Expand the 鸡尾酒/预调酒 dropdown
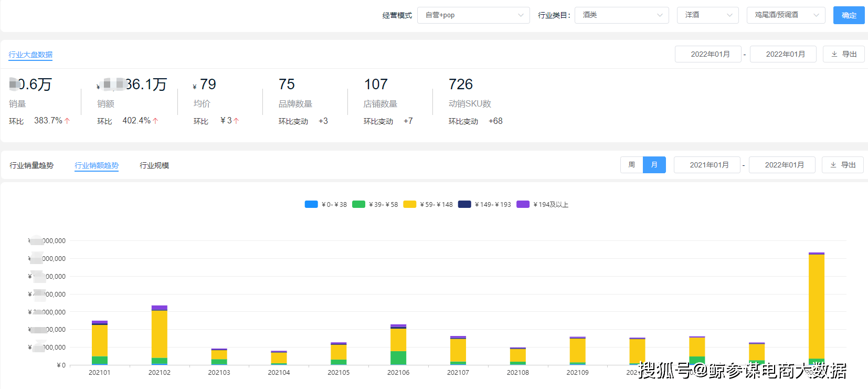868x389 pixels. pos(786,15)
